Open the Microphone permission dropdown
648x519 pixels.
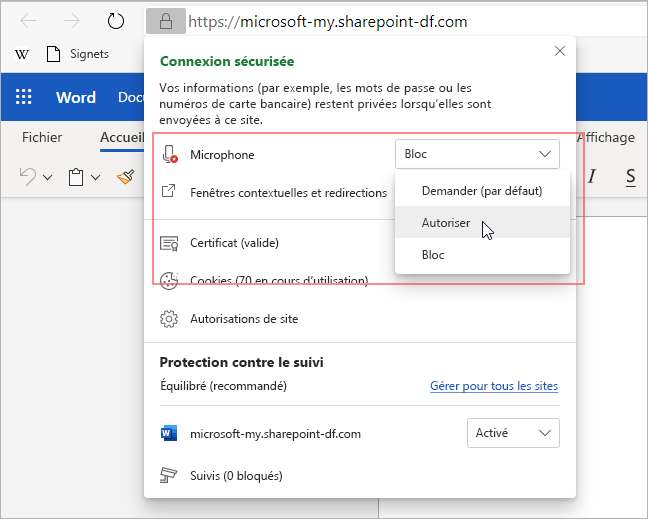477,154
